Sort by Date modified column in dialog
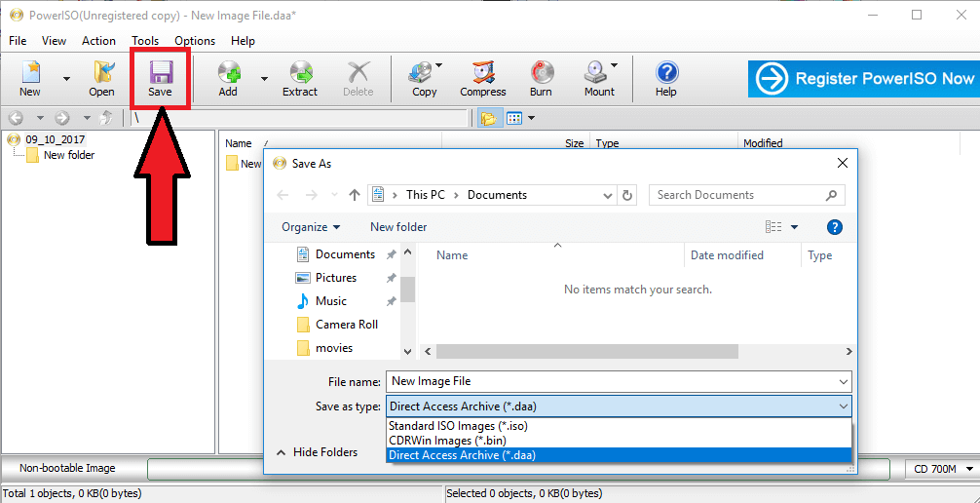This screenshot has height=503, width=980. click(x=727, y=255)
